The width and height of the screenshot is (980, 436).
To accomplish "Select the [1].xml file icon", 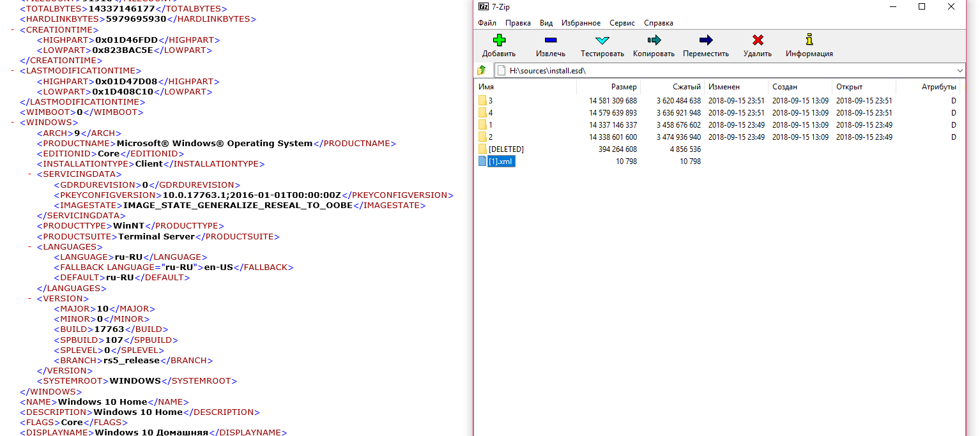I will pos(482,162).
